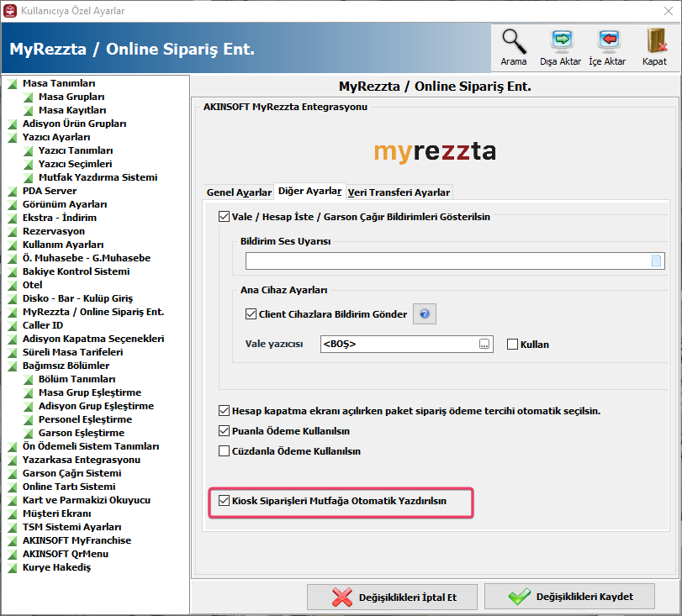This screenshot has width=682, height=616.
Task: Click the Kapat door icon
Action: [654, 41]
